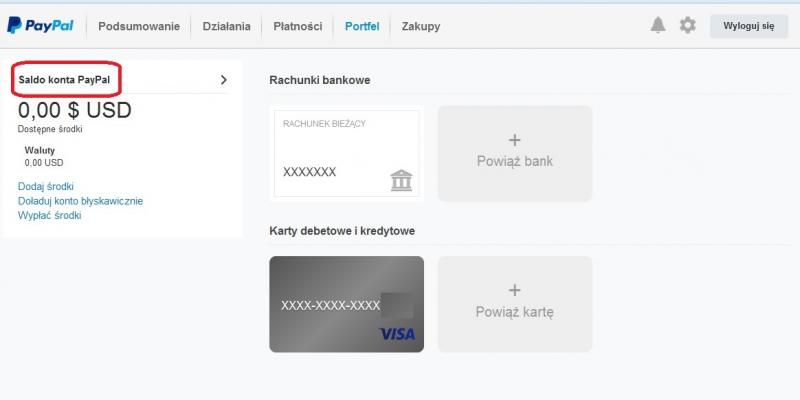Click the bank building icon

[x=401, y=180]
